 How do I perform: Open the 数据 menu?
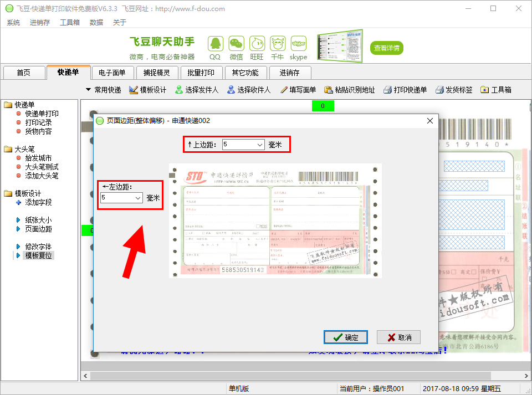(x=96, y=22)
